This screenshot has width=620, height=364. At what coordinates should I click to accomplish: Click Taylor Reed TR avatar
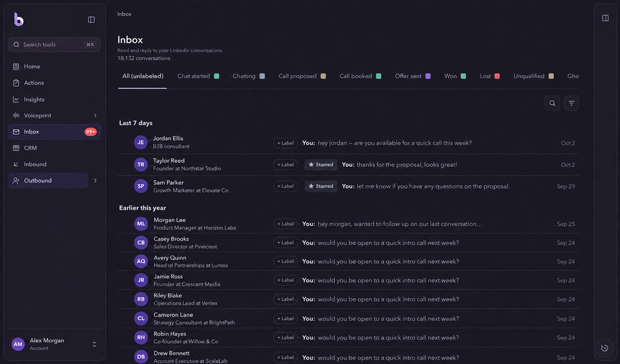141,165
